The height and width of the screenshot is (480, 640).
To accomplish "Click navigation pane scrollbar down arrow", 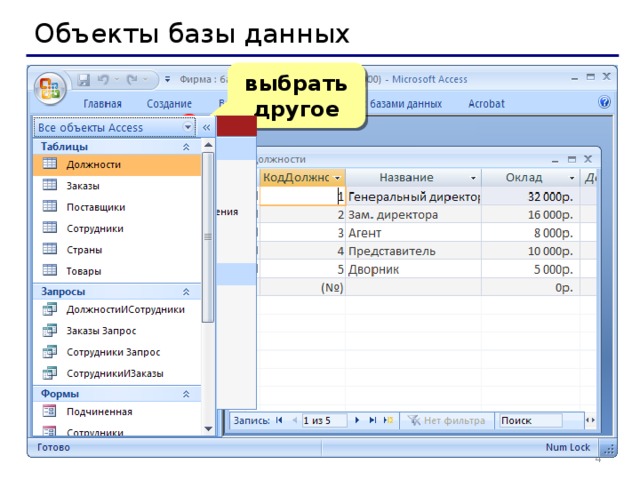I will click(208, 429).
